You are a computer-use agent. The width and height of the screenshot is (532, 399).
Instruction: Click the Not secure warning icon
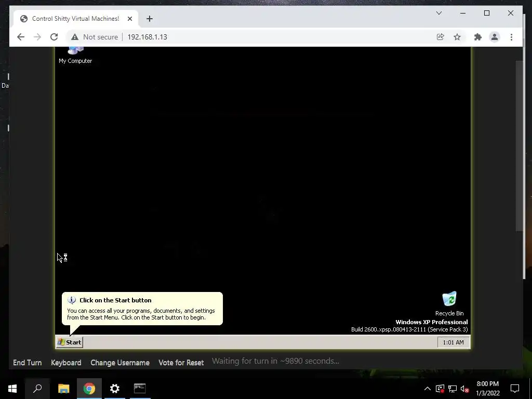tap(75, 37)
